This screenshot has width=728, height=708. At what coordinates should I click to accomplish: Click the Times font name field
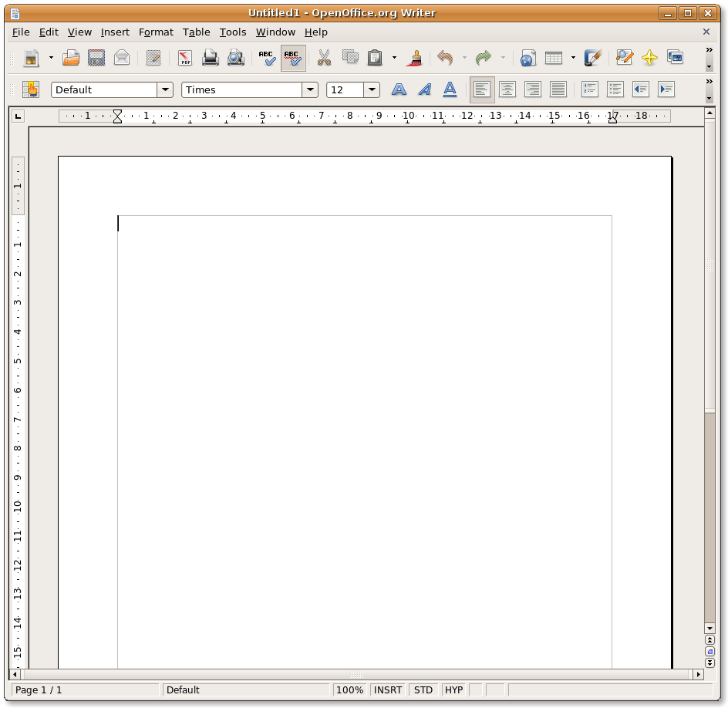(x=241, y=89)
